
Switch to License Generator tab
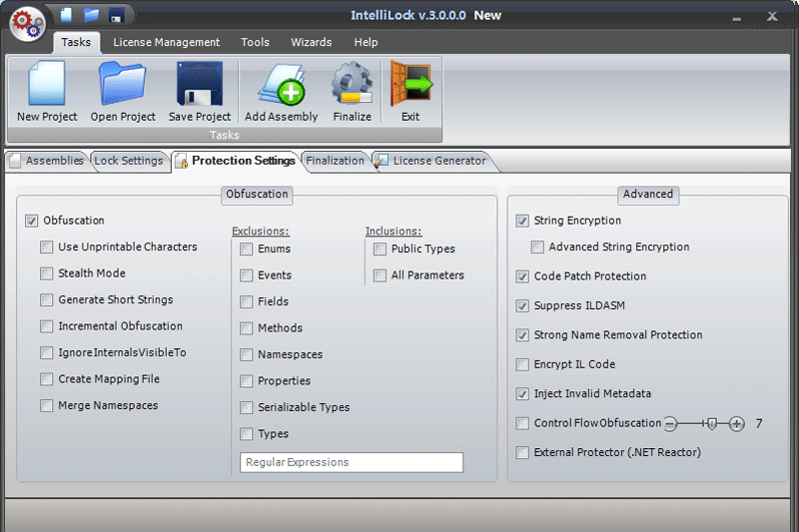pos(433,161)
